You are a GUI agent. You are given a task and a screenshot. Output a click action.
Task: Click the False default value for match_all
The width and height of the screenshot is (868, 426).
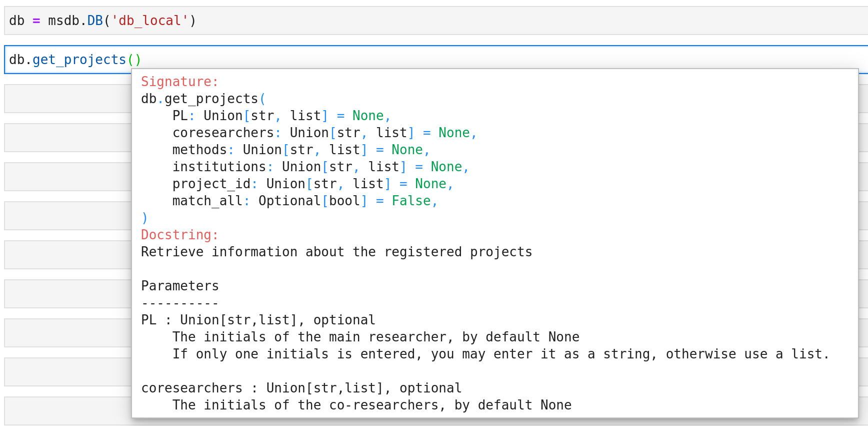point(411,201)
